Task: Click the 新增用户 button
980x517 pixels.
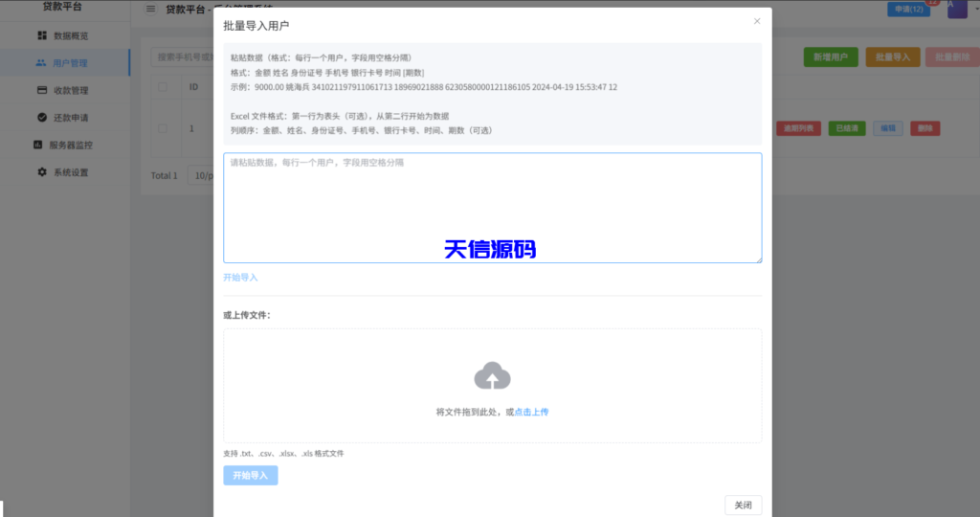Action: [831, 56]
